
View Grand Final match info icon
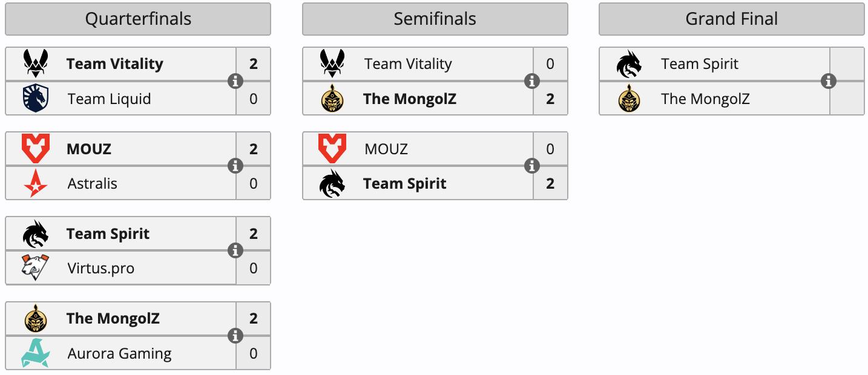829,81
